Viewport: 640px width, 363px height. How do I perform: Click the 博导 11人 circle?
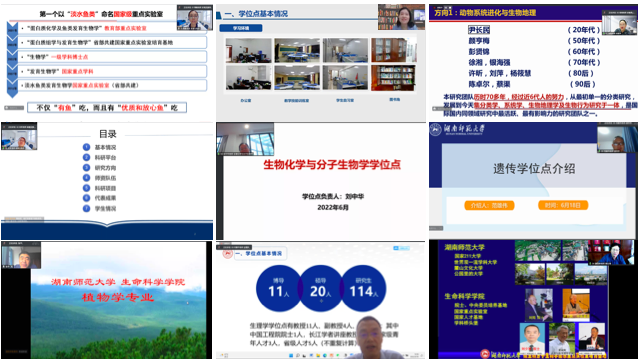(279, 289)
